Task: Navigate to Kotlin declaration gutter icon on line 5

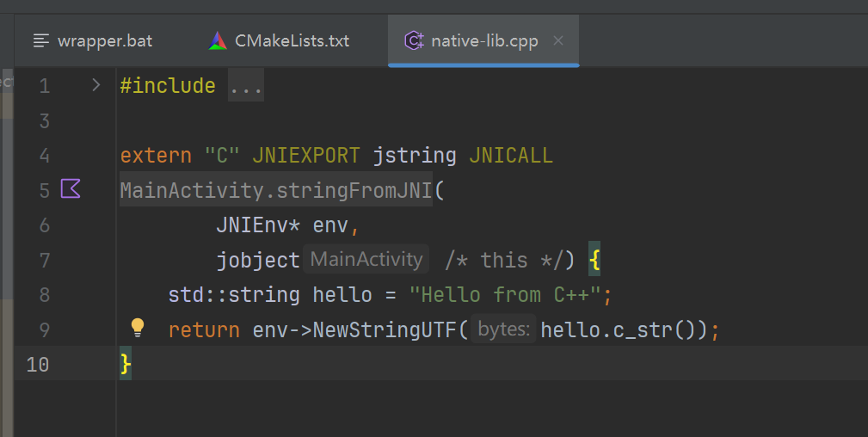Action: [x=71, y=188]
